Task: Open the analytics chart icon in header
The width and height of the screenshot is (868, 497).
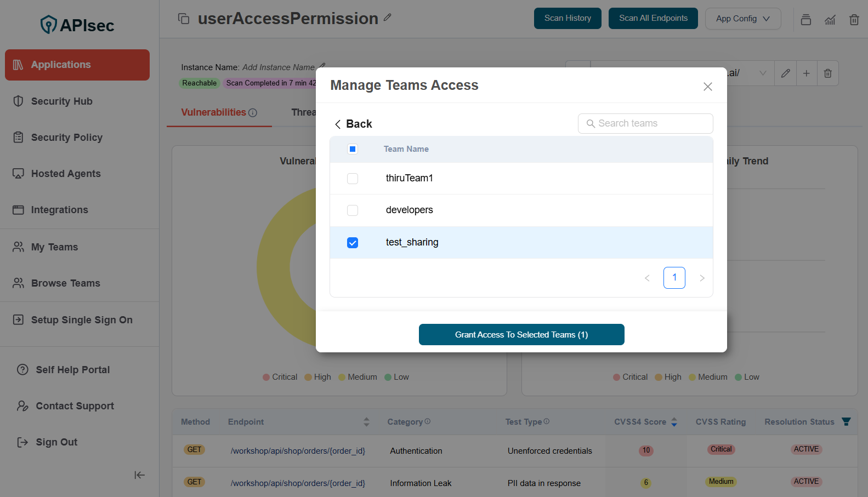Action: click(x=830, y=20)
